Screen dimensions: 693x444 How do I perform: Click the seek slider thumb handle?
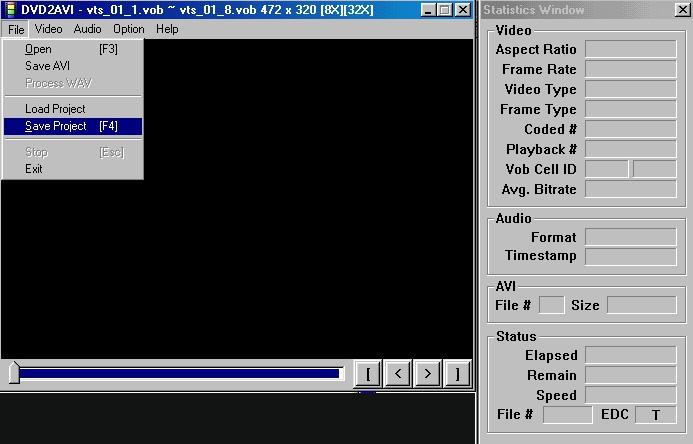coord(14,373)
